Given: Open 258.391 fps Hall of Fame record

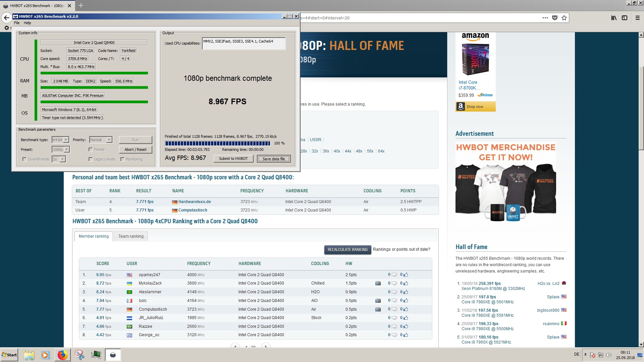Looking at the screenshot, I should coord(490,284).
